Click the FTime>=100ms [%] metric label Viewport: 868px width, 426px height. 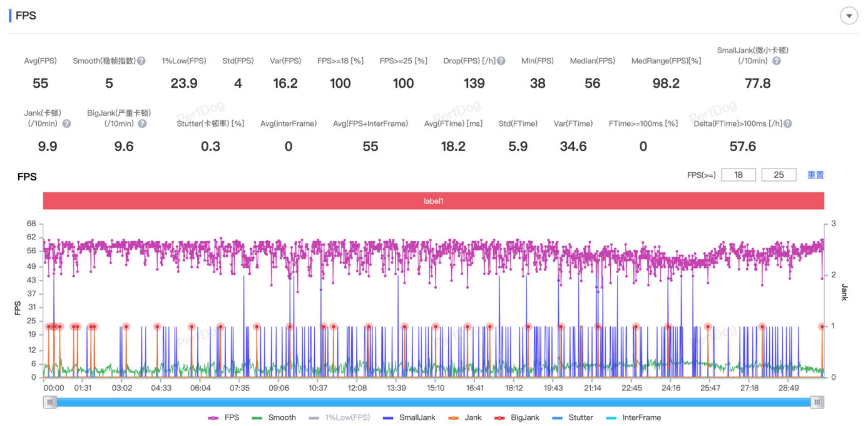coord(643,124)
